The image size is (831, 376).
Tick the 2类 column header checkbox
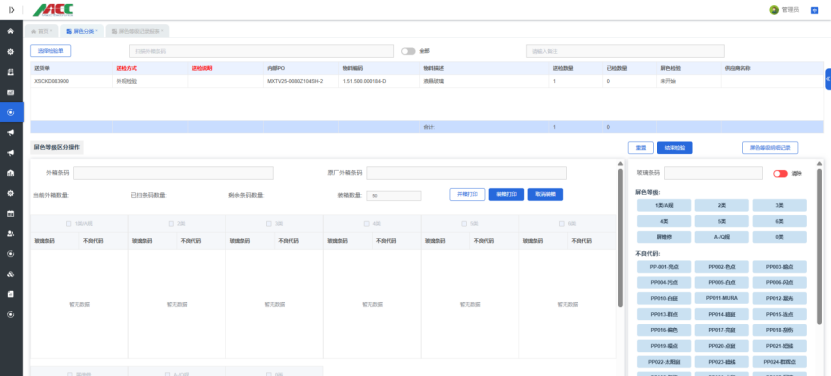(x=171, y=224)
